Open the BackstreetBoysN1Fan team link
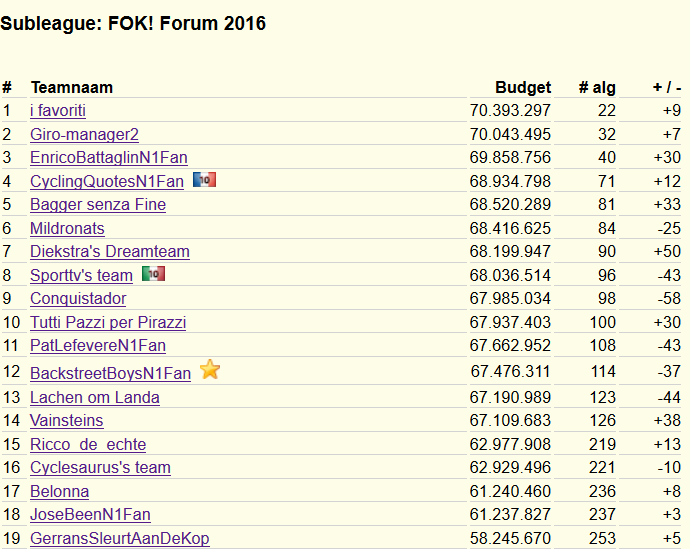Viewport: 690px width, 549px height. [110, 373]
